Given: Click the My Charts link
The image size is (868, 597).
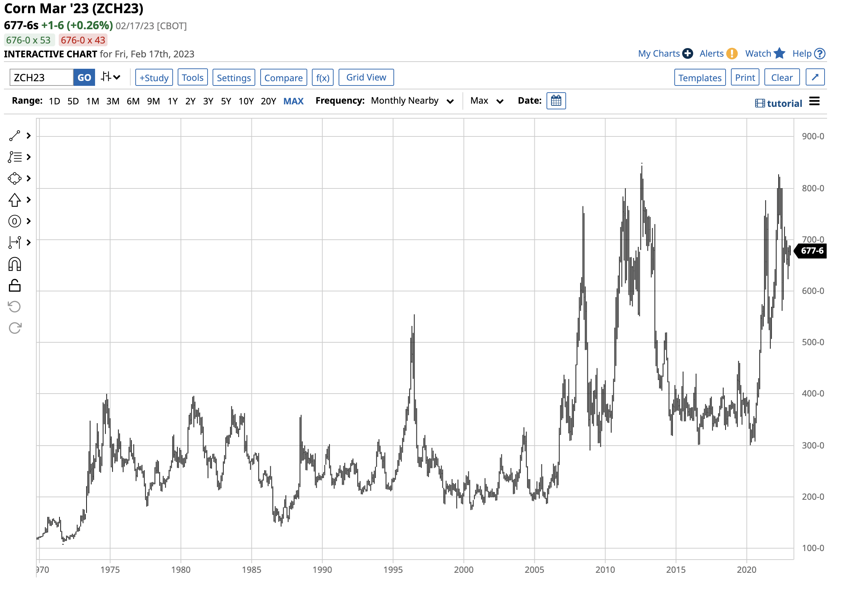Looking at the screenshot, I should click(659, 53).
